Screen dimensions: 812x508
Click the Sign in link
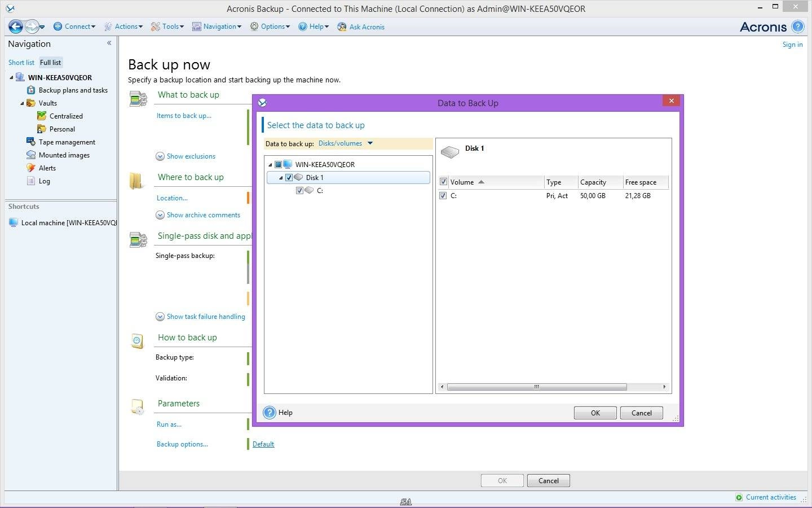[x=792, y=45]
